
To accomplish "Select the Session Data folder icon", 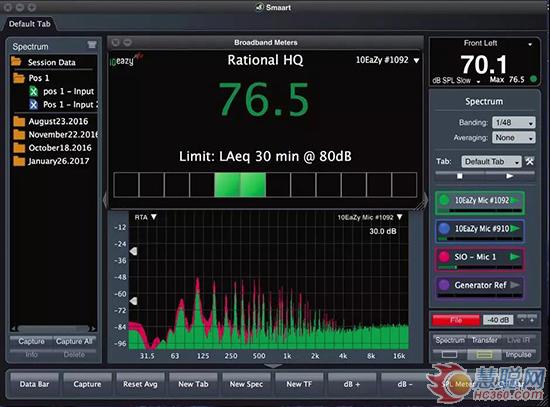I will [x=16, y=61].
